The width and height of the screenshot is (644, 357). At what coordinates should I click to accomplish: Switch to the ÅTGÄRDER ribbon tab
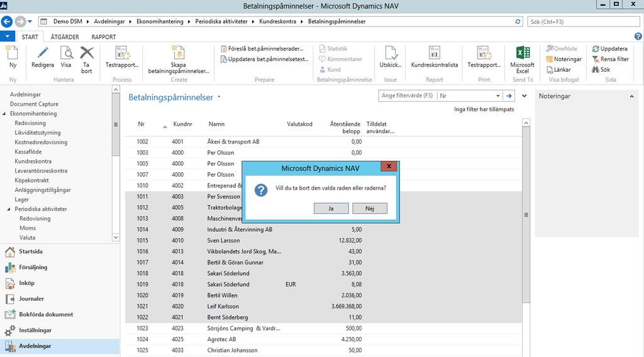pos(65,37)
